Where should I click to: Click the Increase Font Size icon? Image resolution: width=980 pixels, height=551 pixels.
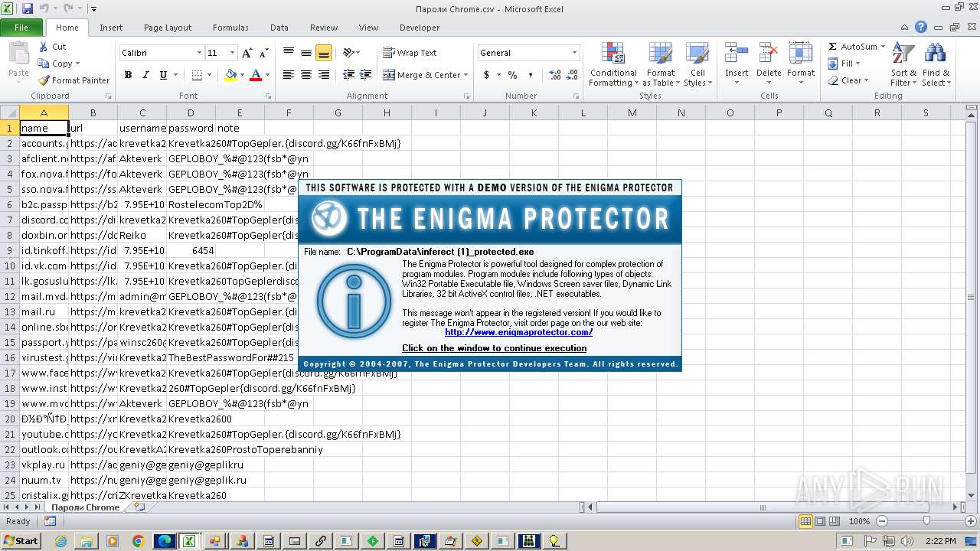click(247, 53)
